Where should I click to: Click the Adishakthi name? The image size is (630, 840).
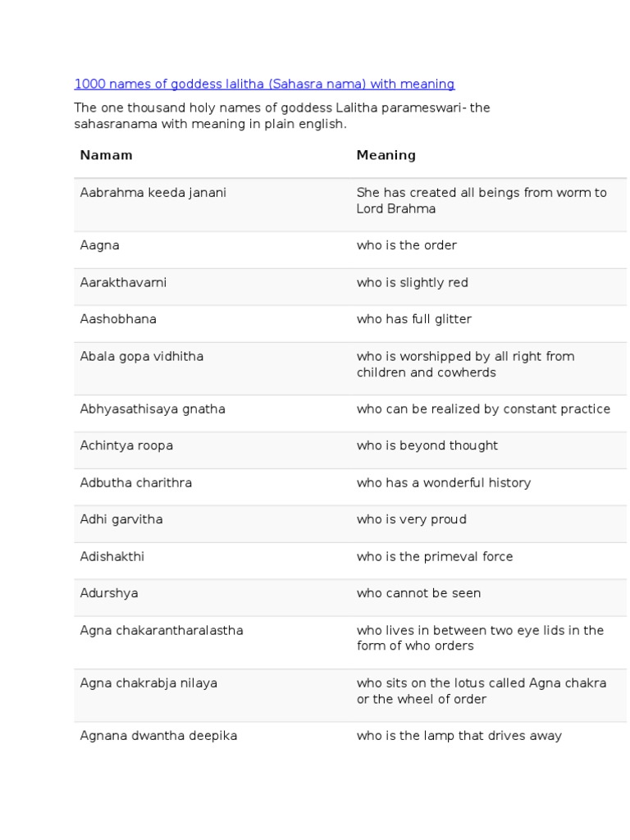pyautogui.click(x=112, y=557)
